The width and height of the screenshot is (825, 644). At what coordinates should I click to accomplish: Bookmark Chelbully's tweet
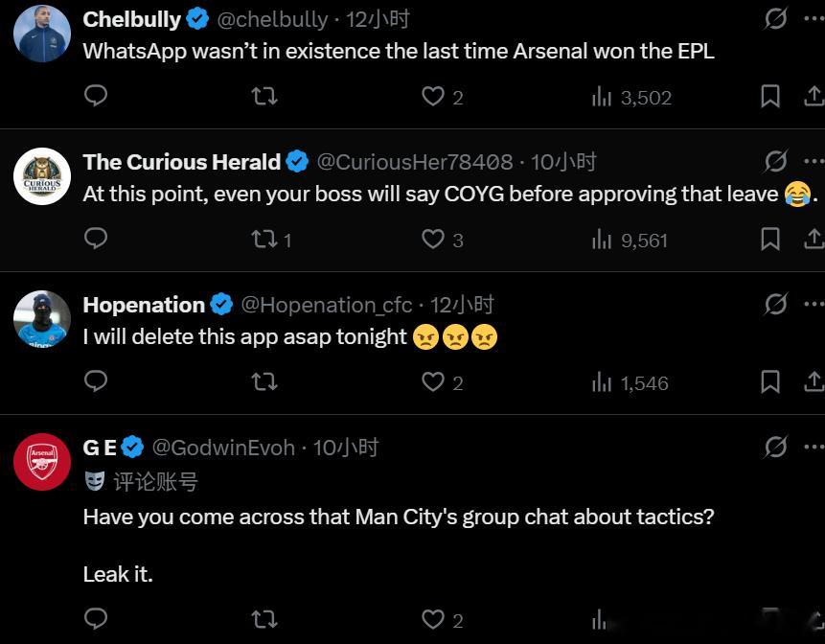(x=770, y=96)
